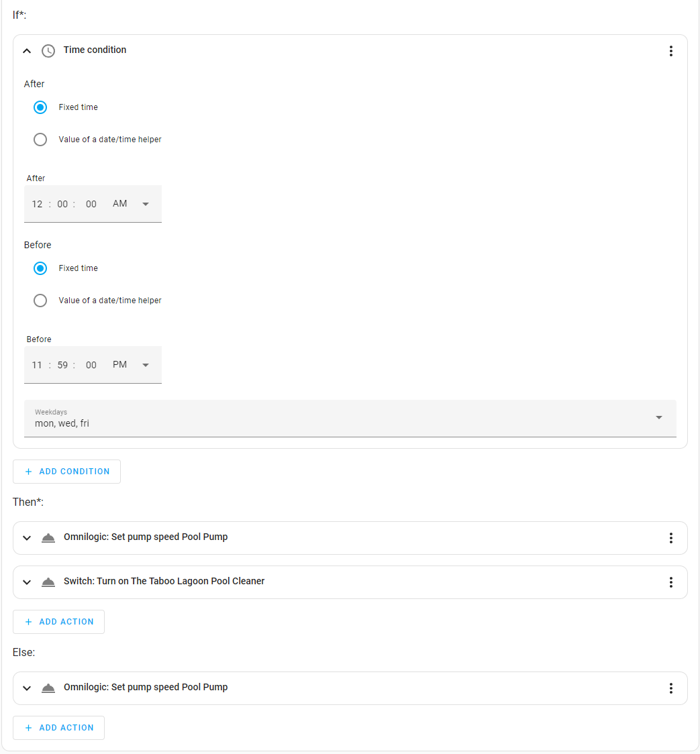The width and height of the screenshot is (700, 754).
Task: Choose Value of a date/time helper under After
Action: point(40,139)
